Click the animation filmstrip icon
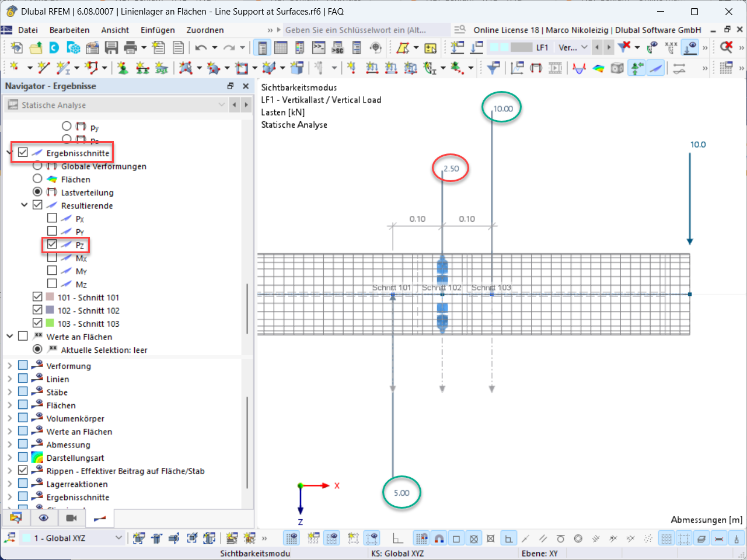The image size is (747, 560). pos(555,68)
